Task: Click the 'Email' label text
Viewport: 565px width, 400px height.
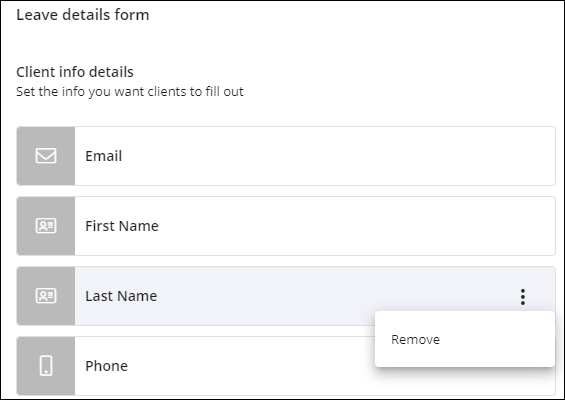Action: pyautogui.click(x=103, y=156)
